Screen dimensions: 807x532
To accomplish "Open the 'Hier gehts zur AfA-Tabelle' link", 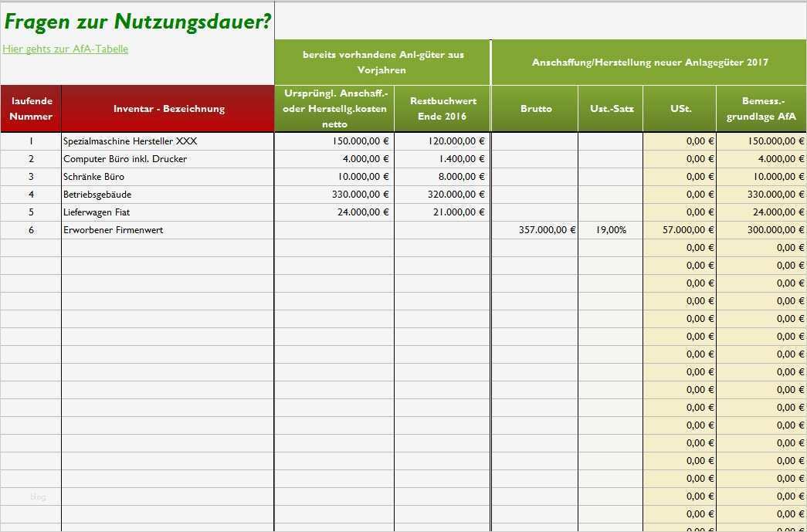I will (x=66, y=49).
